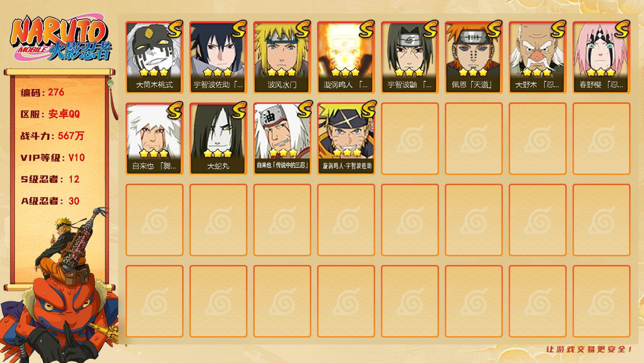The width and height of the screenshot is (644, 363).
Task: Click the 编码: 276 label
Action: point(42,92)
